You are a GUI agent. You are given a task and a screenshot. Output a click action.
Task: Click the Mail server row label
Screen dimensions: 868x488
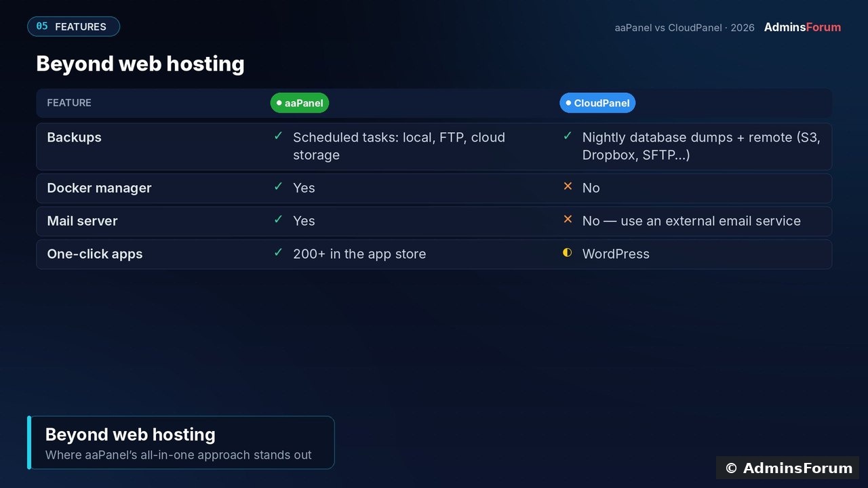(82, 221)
